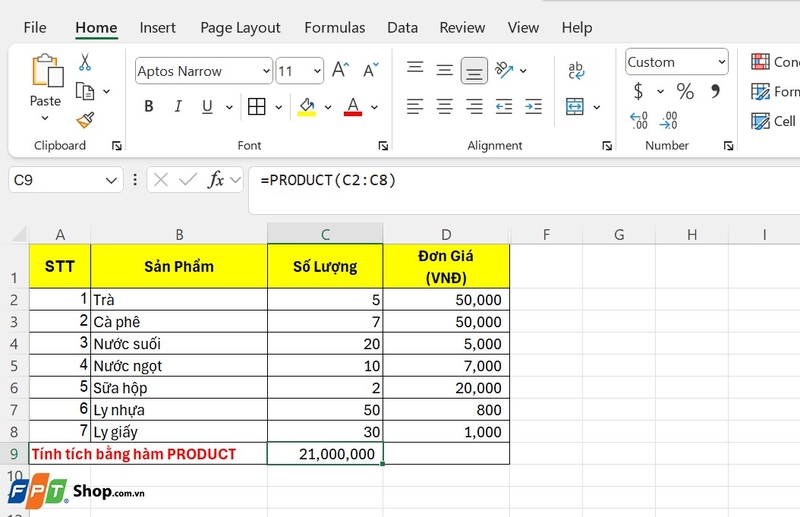Screen dimensions: 800x517
Task: Select column D header
Action: (x=446, y=234)
